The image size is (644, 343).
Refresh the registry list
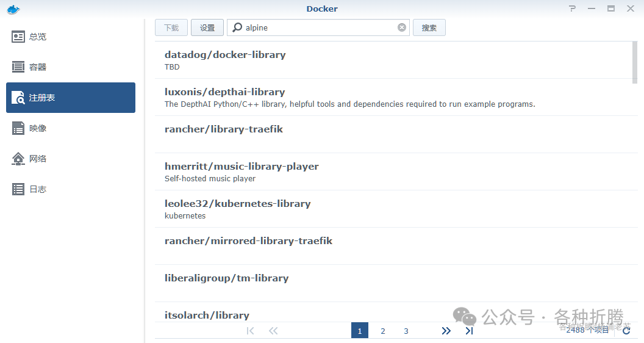[x=626, y=331]
